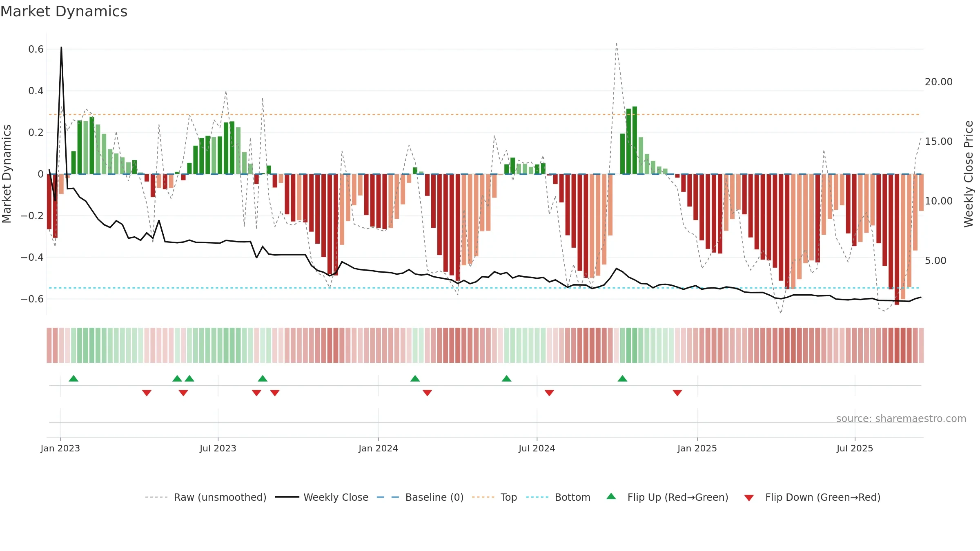
Task: Click the flip-up marker just before May 2023 flip-down
Action: point(177,378)
